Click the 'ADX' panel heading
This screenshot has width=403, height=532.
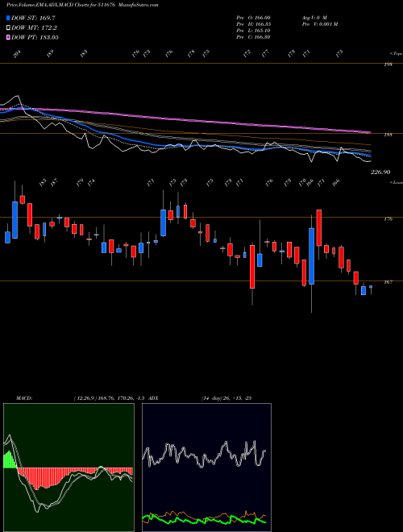(153, 398)
